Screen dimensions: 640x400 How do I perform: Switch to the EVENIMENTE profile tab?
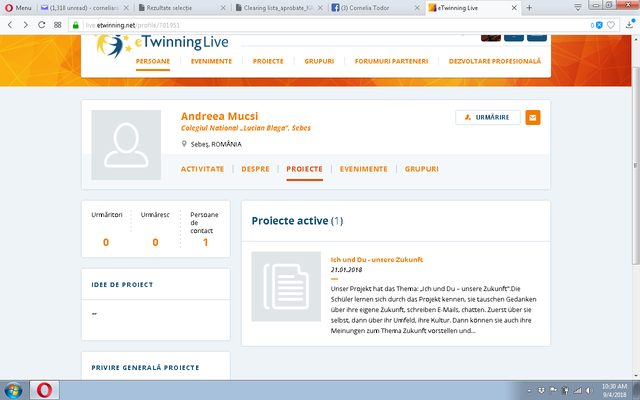[363, 169]
